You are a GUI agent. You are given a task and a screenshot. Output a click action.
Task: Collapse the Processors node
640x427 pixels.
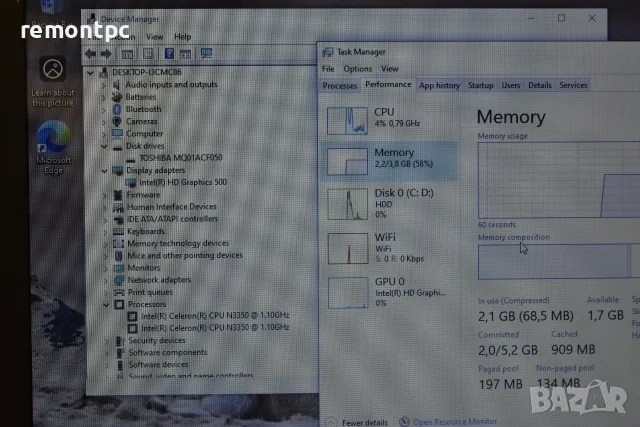coord(106,305)
